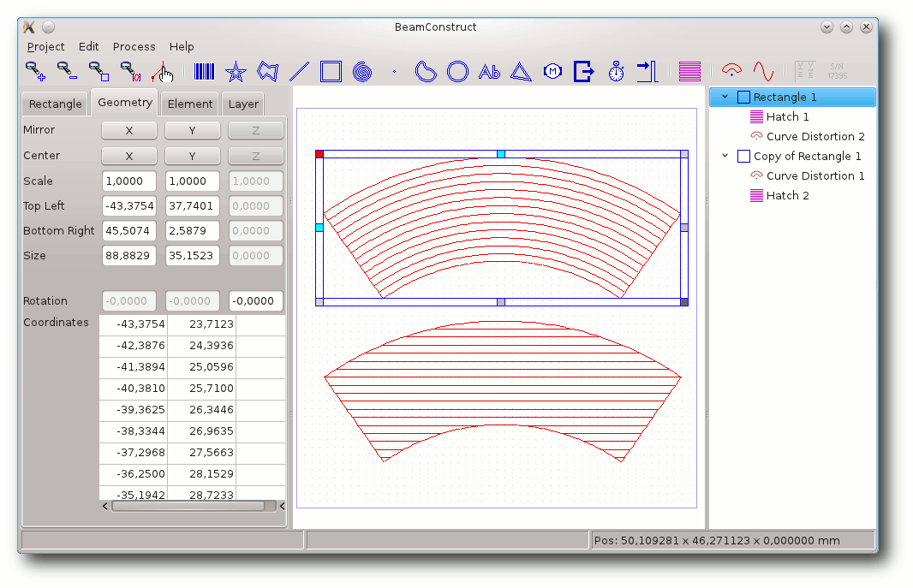Select the timer stopwatch tool
Image resolution: width=913 pixels, height=588 pixels.
(616, 72)
